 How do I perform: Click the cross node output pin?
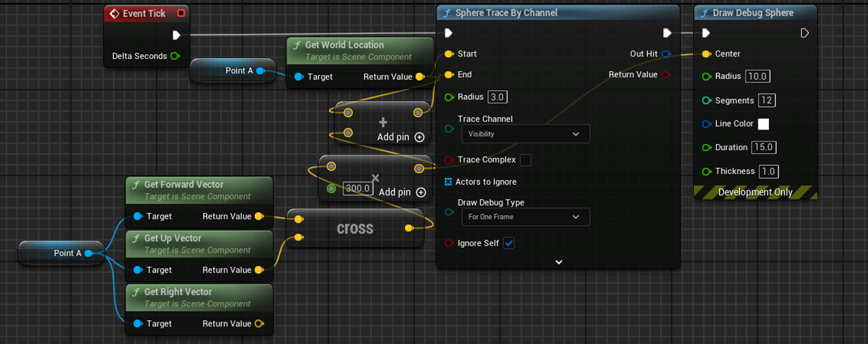(409, 228)
